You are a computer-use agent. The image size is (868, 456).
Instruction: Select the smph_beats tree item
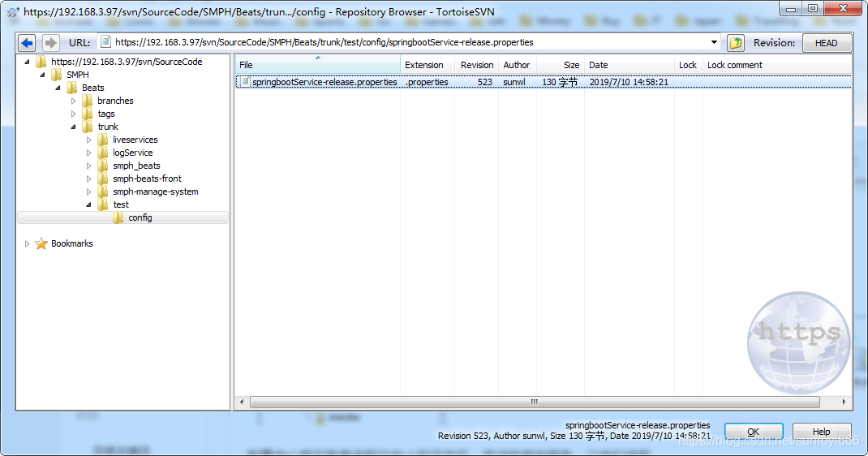point(137,166)
